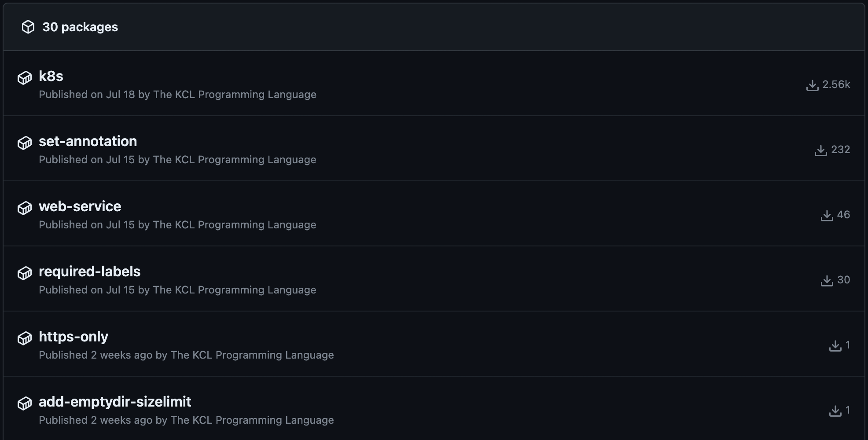Click the 30 packages heading
868x440 pixels.
(80, 27)
